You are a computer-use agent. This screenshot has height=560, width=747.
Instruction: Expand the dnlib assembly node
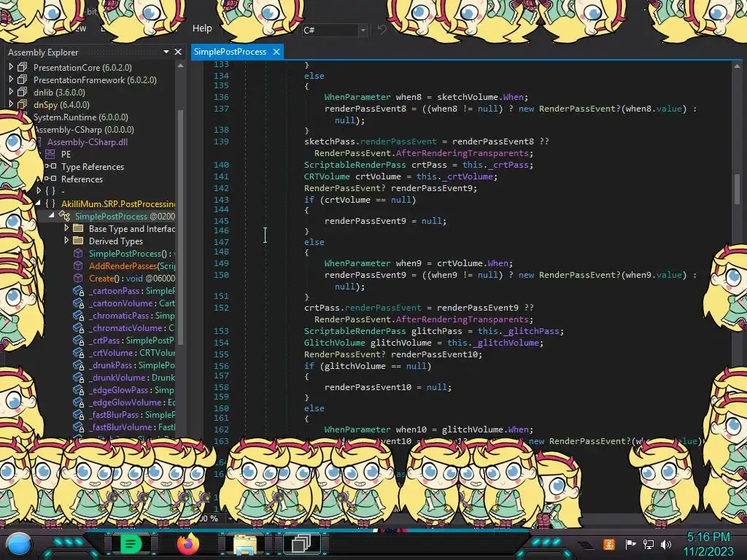click(x=11, y=92)
